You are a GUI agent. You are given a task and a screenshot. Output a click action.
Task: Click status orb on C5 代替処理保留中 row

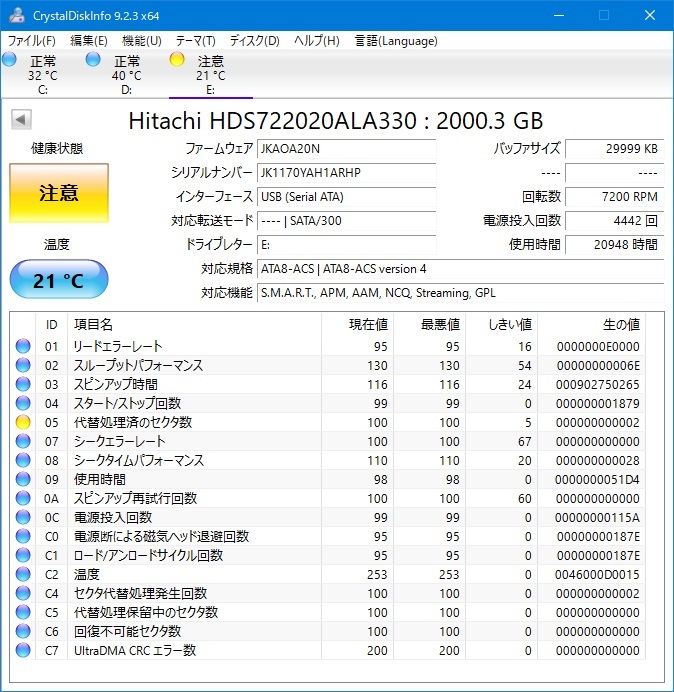[23, 612]
